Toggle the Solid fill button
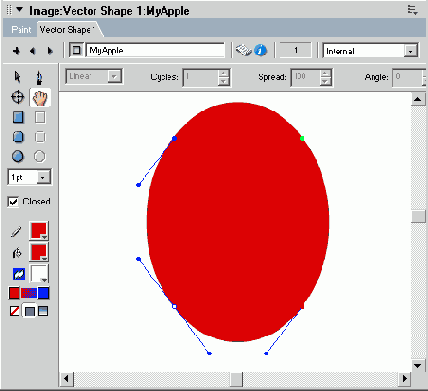 (29, 311)
